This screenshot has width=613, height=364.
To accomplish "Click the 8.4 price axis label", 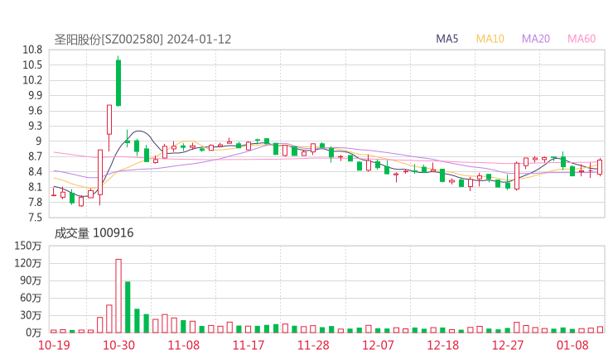I will (35, 172).
